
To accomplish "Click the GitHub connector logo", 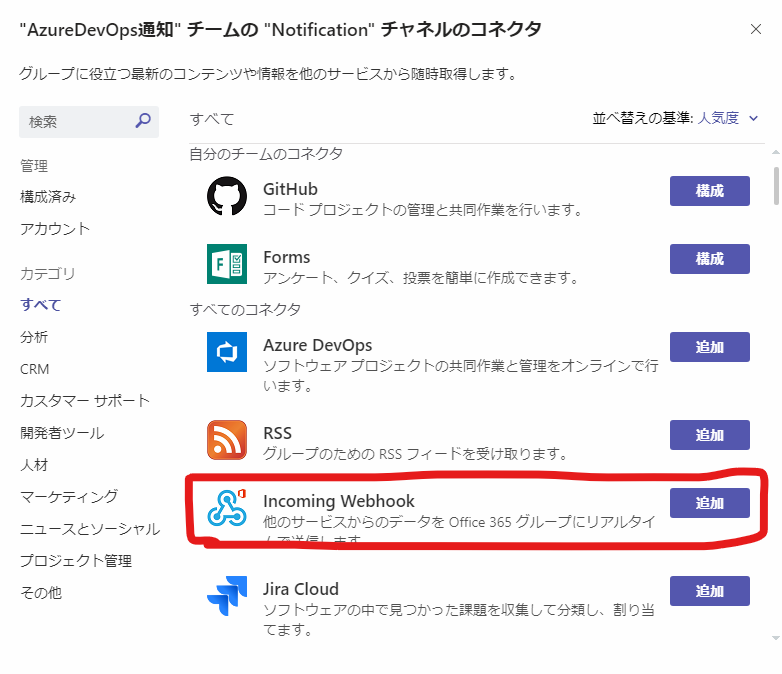I will click(x=227, y=196).
